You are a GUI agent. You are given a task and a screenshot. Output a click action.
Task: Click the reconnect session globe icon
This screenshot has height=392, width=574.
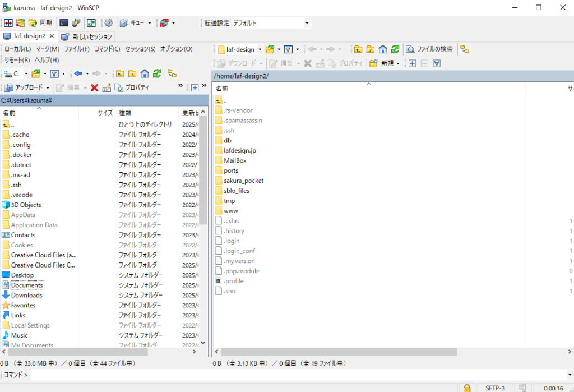(164, 23)
